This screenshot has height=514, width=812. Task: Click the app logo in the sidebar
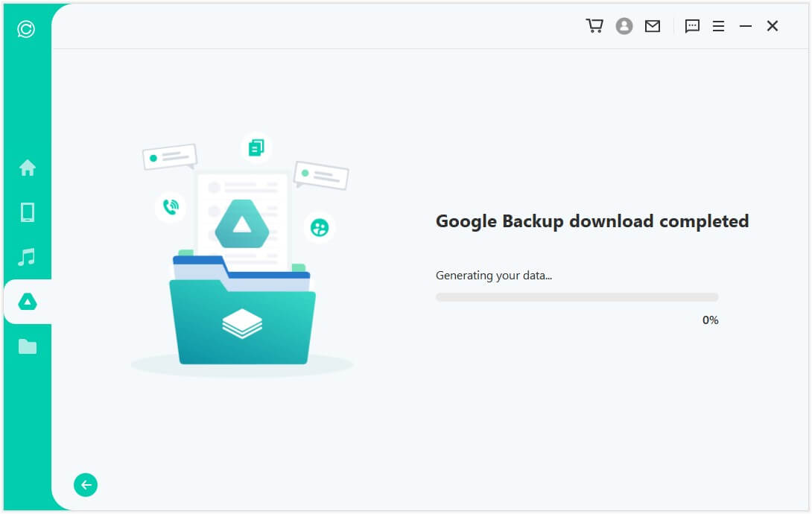tap(26, 29)
